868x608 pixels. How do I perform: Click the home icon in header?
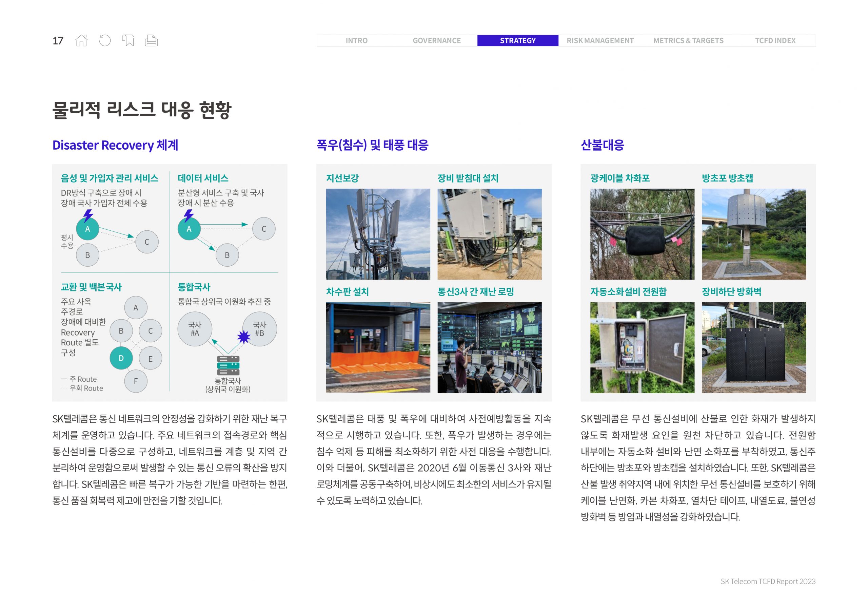pyautogui.click(x=81, y=40)
